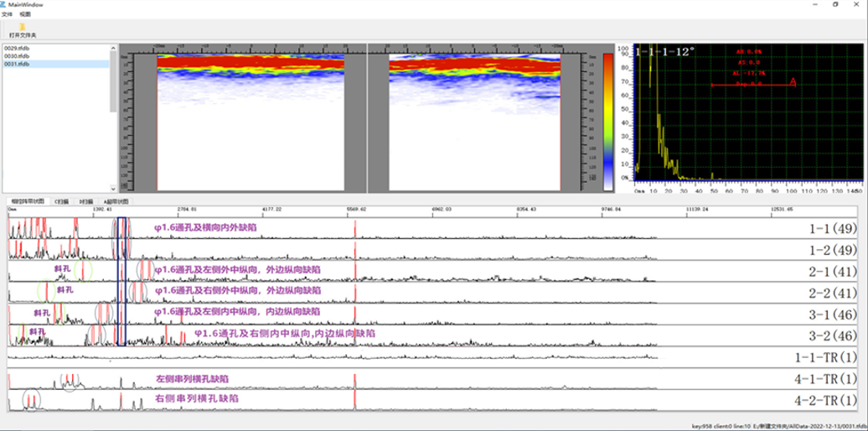Click the 1-1-1-12° label in the A-scan
This screenshot has height=431, width=868.
point(665,51)
